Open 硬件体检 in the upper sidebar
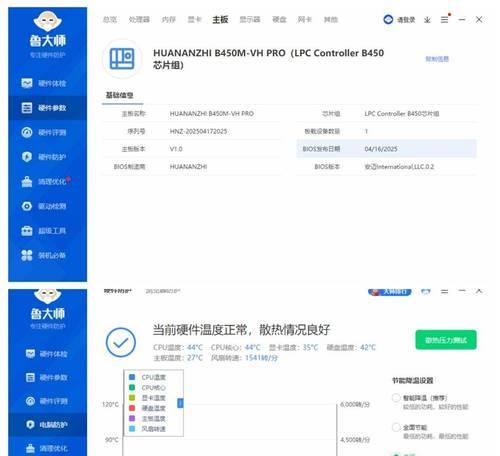The width and height of the screenshot is (500, 456). (x=44, y=83)
